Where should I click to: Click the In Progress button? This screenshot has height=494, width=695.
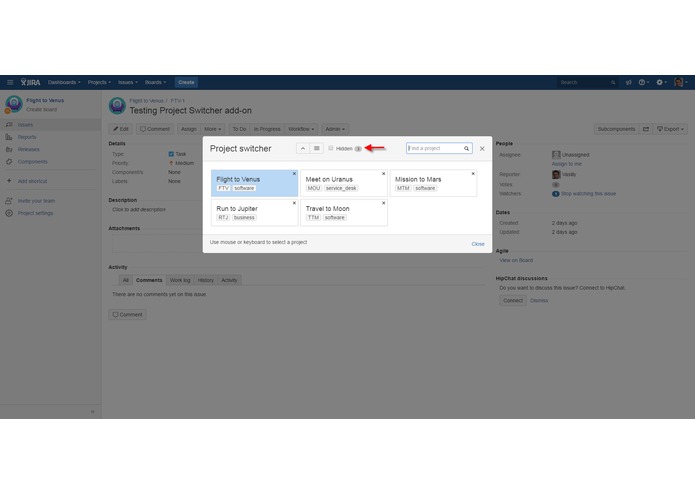(267, 129)
